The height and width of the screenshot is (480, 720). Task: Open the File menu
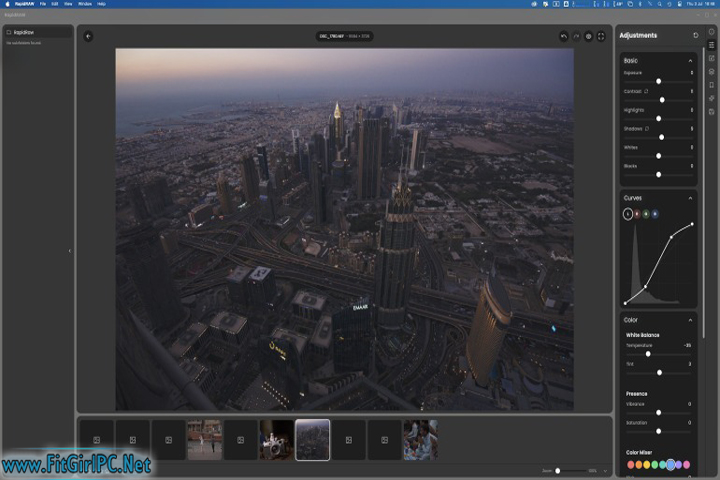click(42, 4)
